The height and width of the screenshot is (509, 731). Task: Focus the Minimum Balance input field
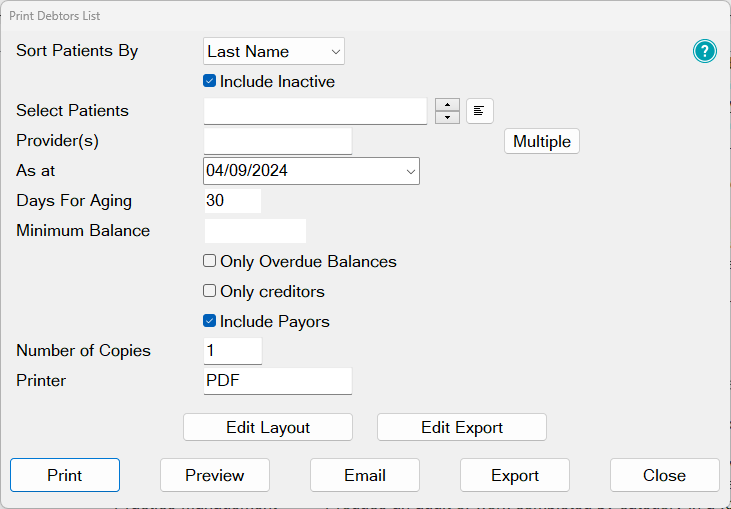pos(255,231)
